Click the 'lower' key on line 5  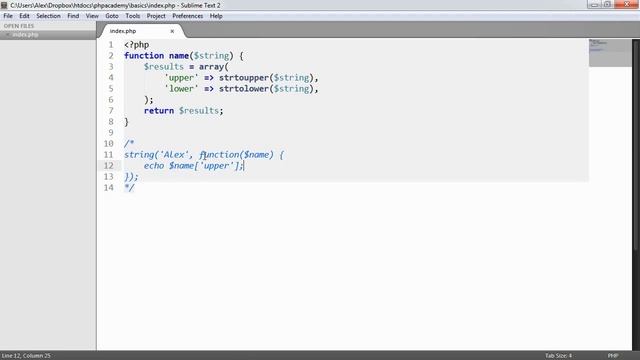pyautogui.click(x=181, y=89)
